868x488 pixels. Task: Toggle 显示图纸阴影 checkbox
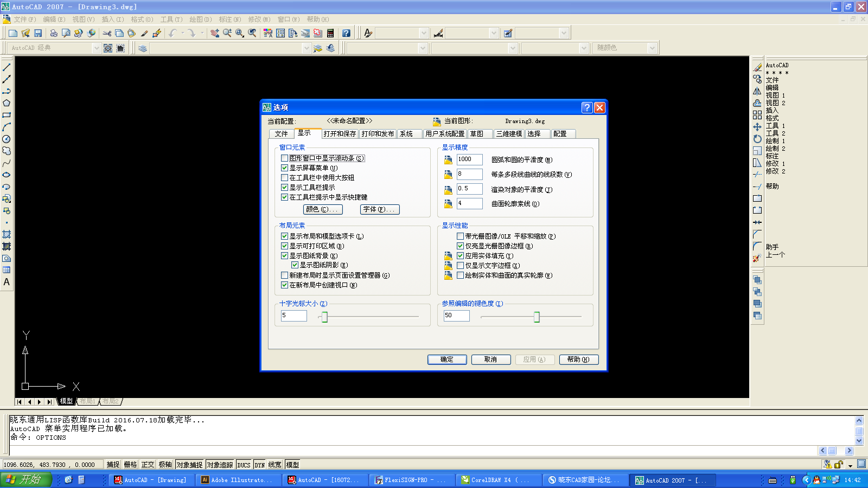tap(295, 265)
